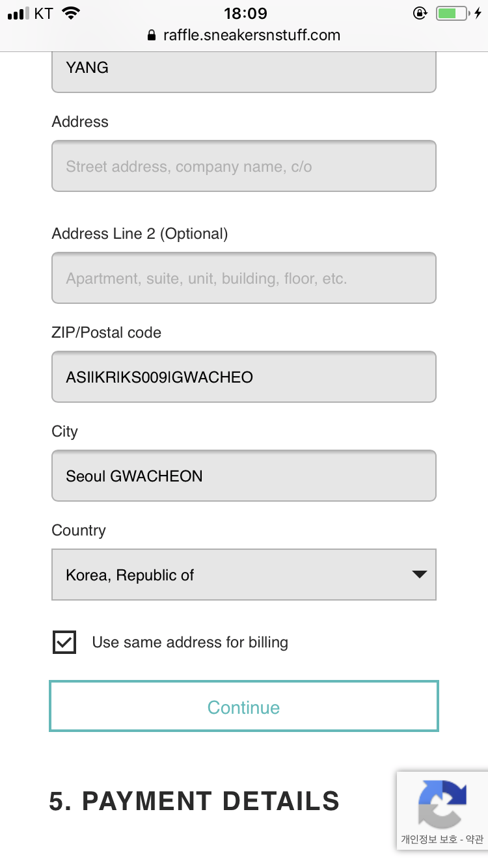Uncheck Use same address for billing
Image resolution: width=488 pixels, height=868 pixels.
64,643
